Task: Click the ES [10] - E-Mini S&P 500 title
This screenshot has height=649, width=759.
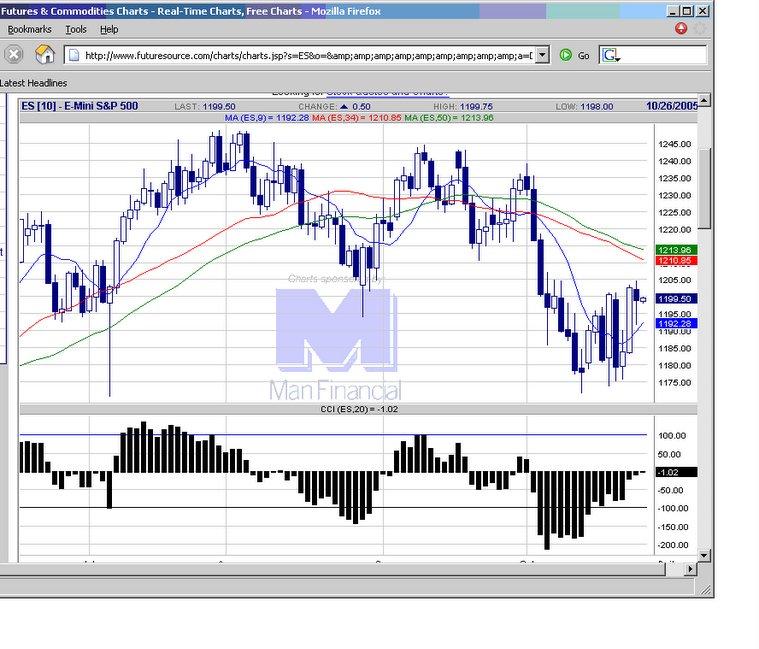Action: 79,106
